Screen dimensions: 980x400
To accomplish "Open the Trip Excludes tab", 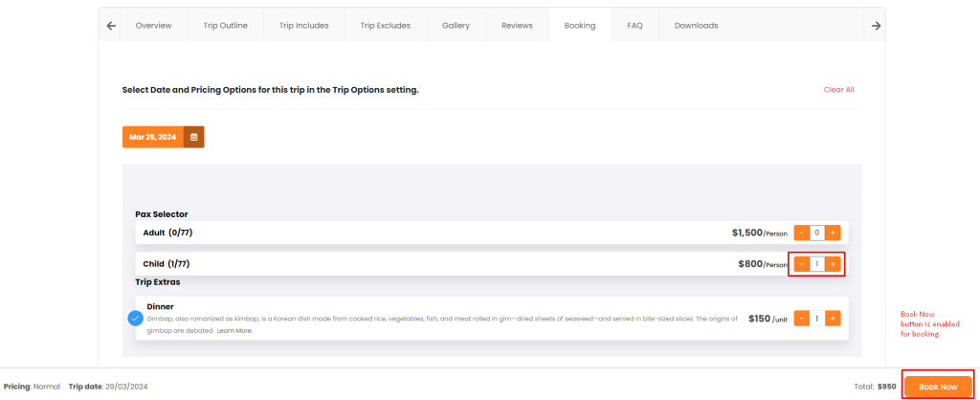I will tap(385, 26).
